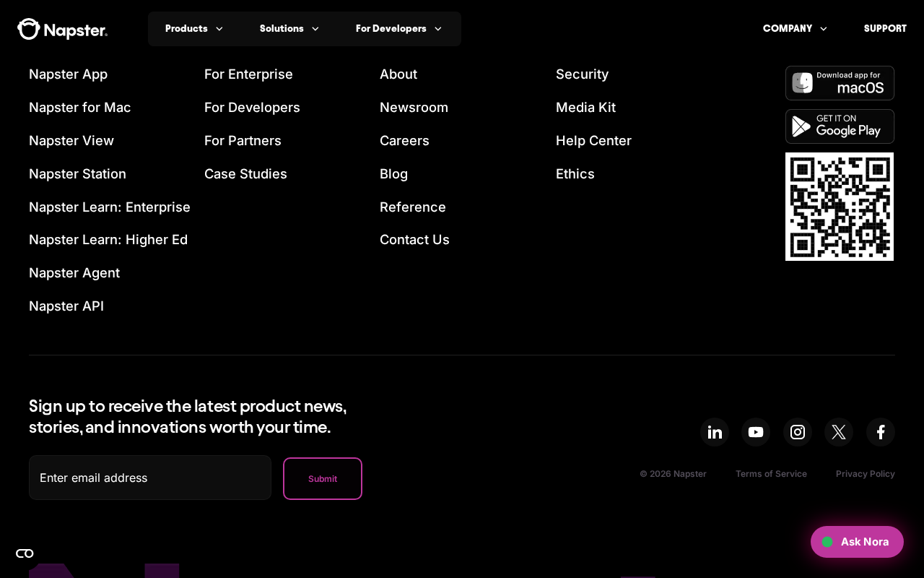Screen dimensions: 924x578
Task: Open Napster Learn: Enterprise link
Action: tap(110, 207)
